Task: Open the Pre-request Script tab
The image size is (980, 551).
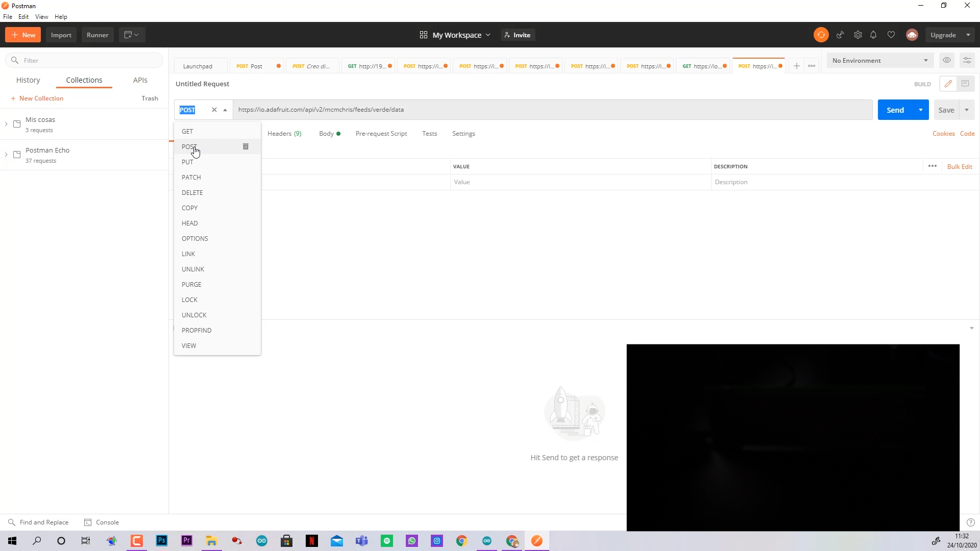Action: click(x=381, y=134)
